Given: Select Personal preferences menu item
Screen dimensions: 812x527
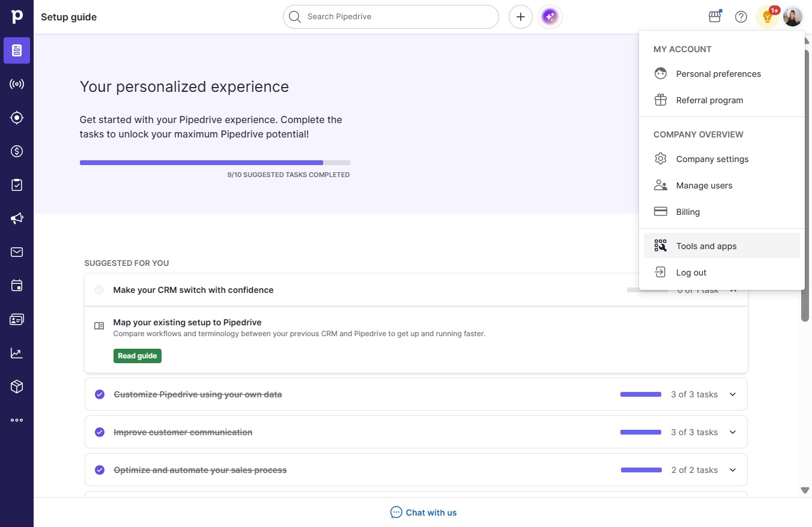Looking at the screenshot, I should point(722,74).
